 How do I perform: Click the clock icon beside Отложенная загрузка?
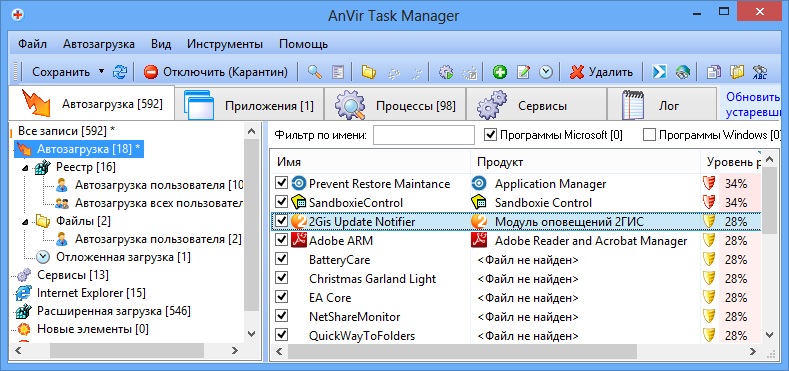tap(44, 257)
